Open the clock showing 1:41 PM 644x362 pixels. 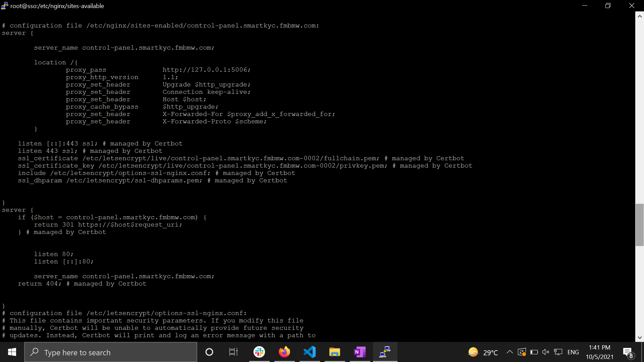coord(599,352)
